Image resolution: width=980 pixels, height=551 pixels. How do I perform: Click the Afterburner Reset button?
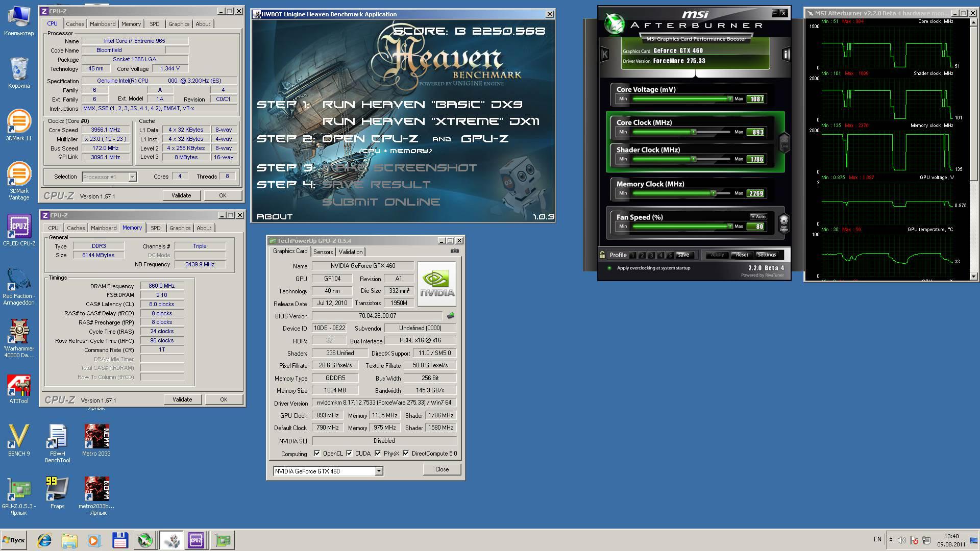[x=742, y=255]
